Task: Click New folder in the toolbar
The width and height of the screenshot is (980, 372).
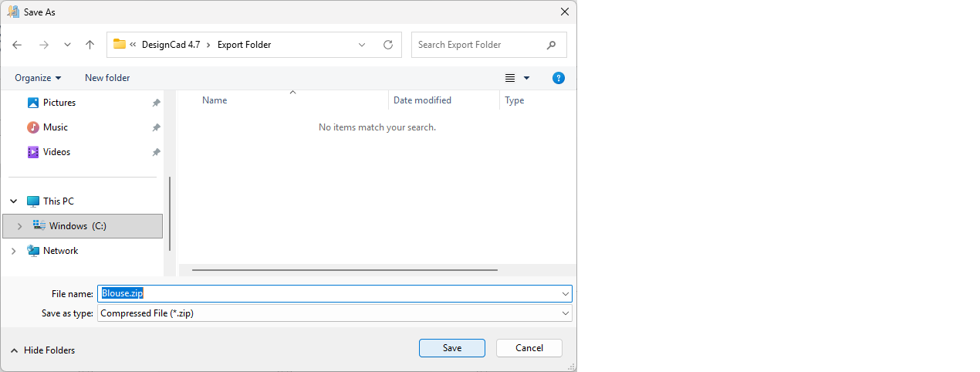Action: point(107,78)
